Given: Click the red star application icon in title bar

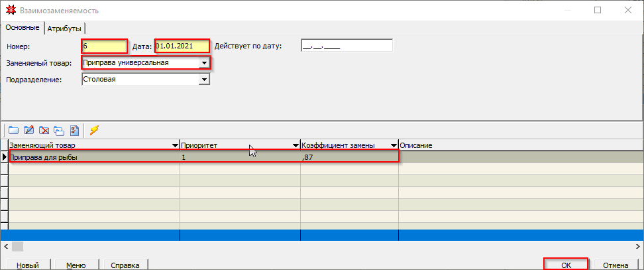Looking at the screenshot, I should [11, 10].
